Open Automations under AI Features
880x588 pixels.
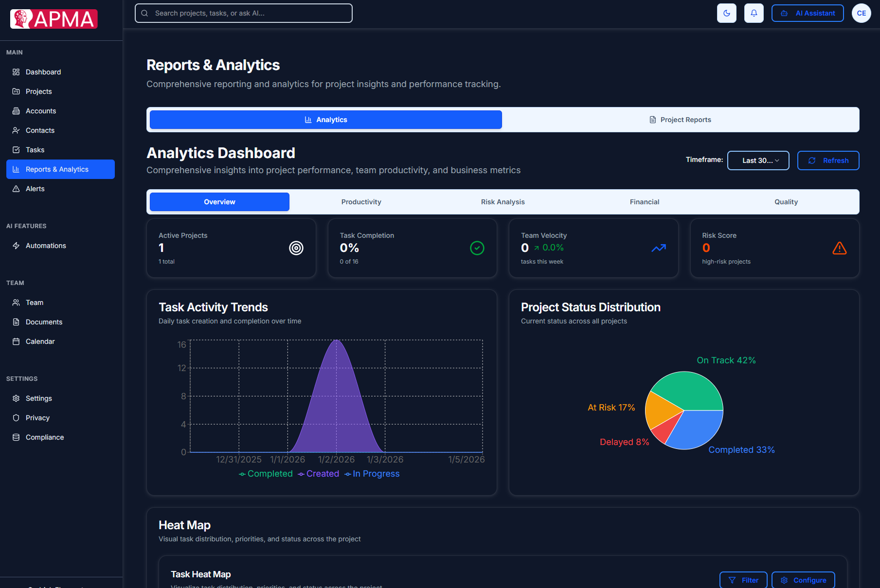[x=46, y=246]
